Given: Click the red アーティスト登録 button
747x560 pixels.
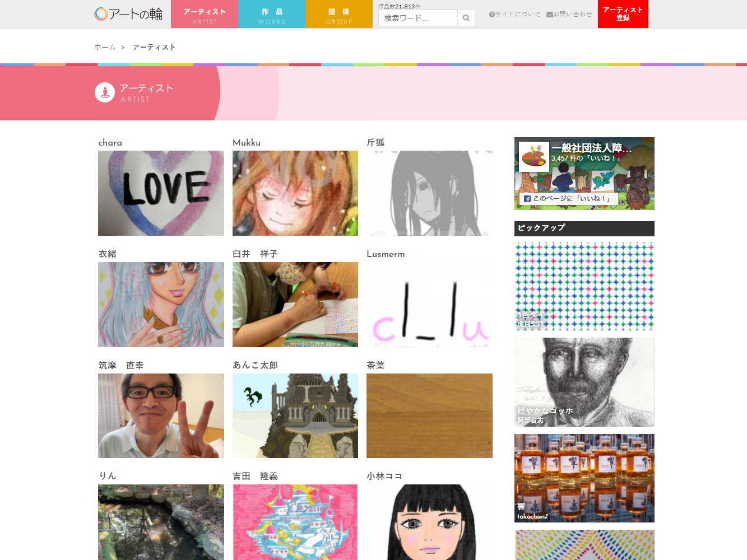Looking at the screenshot, I should coord(623,14).
